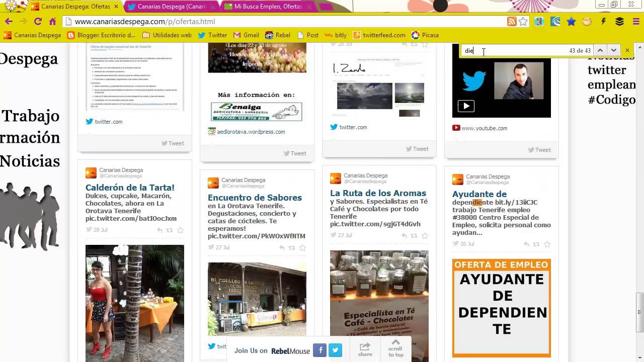
Task: Jump to next find result
Action: [613, 50]
